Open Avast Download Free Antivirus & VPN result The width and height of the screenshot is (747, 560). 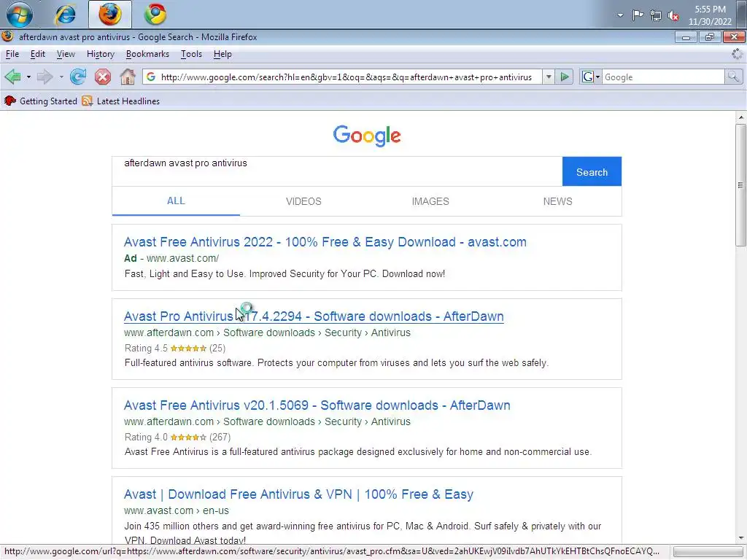click(x=298, y=494)
